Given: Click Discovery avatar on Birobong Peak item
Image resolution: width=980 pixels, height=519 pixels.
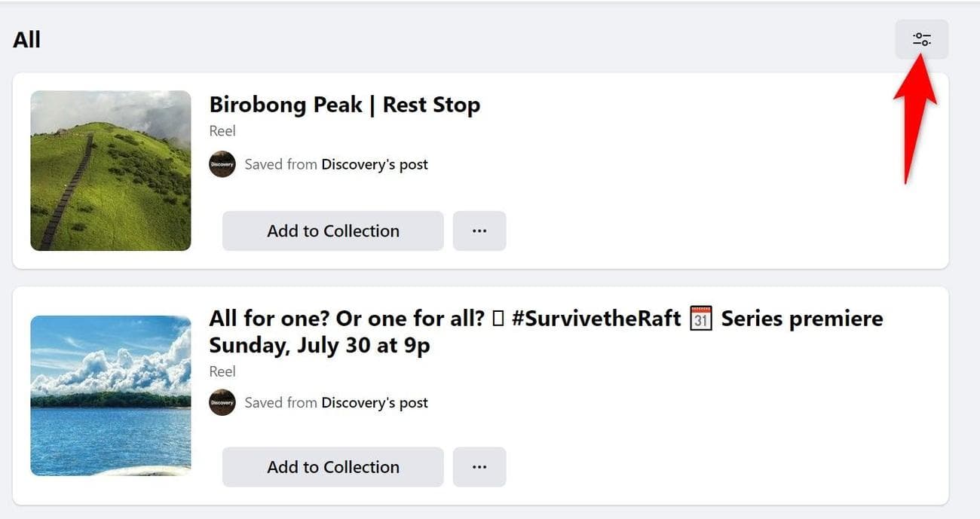Looking at the screenshot, I should 222,164.
